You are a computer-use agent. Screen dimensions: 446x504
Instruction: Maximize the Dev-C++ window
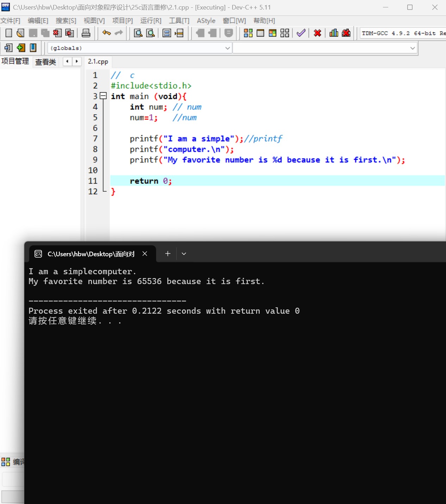click(410, 7)
